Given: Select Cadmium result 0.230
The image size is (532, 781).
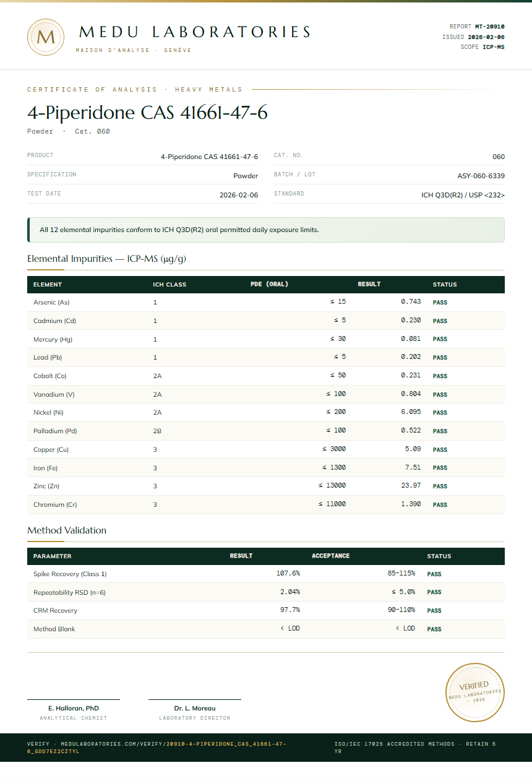Looking at the screenshot, I should click(x=411, y=321).
